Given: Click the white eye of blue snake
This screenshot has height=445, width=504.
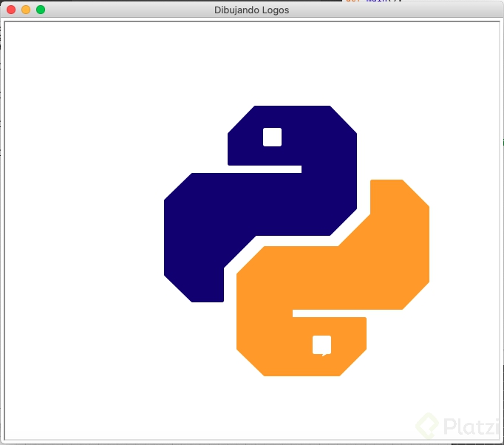Looking at the screenshot, I should [x=272, y=137].
